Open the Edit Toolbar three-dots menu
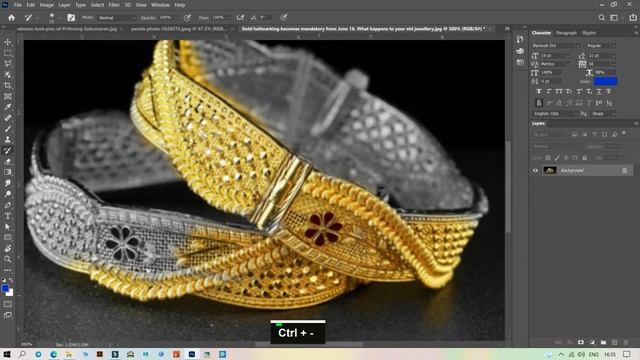The height and width of the screenshot is (360, 640). click(x=8, y=270)
